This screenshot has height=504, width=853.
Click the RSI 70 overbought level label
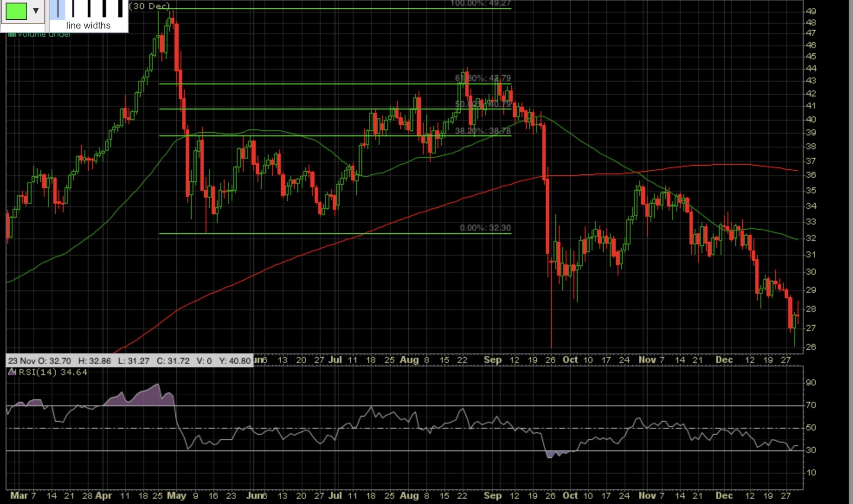point(811,405)
